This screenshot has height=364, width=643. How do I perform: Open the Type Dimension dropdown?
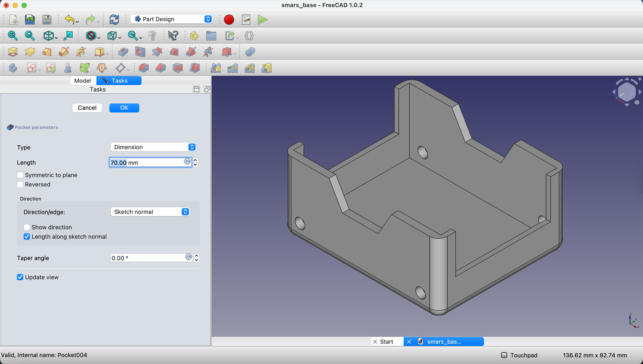(153, 147)
